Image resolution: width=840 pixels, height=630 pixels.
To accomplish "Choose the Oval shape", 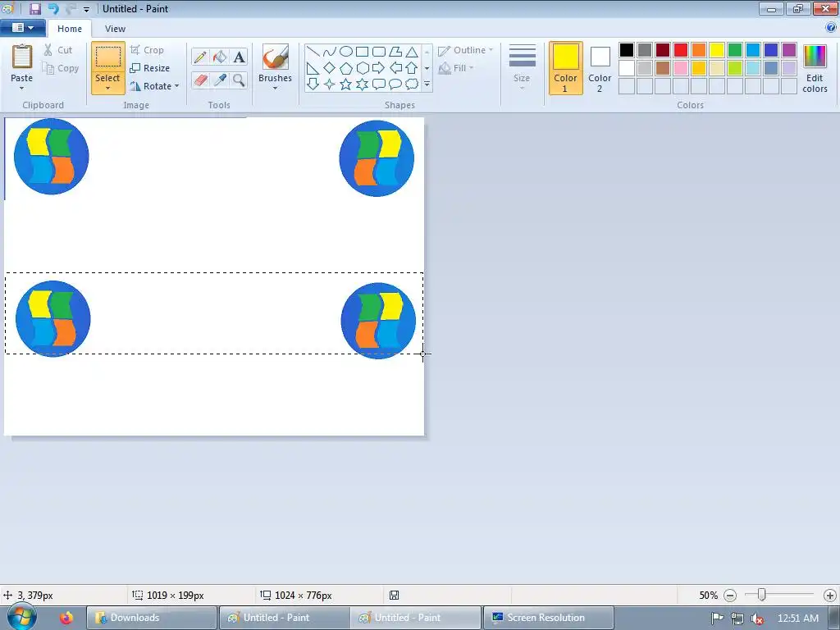I will pyautogui.click(x=346, y=52).
